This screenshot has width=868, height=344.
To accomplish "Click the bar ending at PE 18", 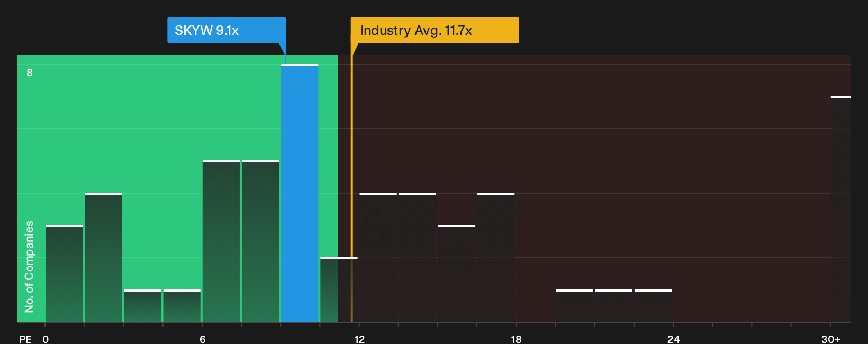I will click(496, 257).
